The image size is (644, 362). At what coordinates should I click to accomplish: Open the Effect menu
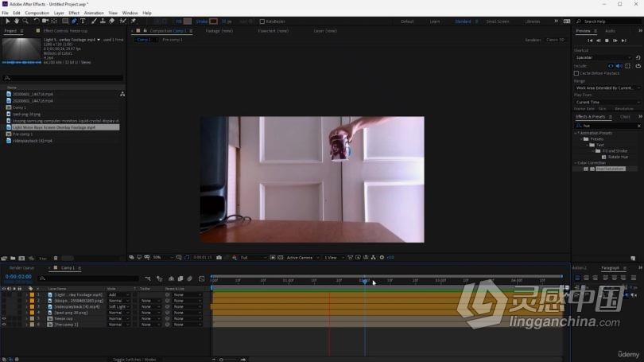pyautogui.click(x=74, y=14)
